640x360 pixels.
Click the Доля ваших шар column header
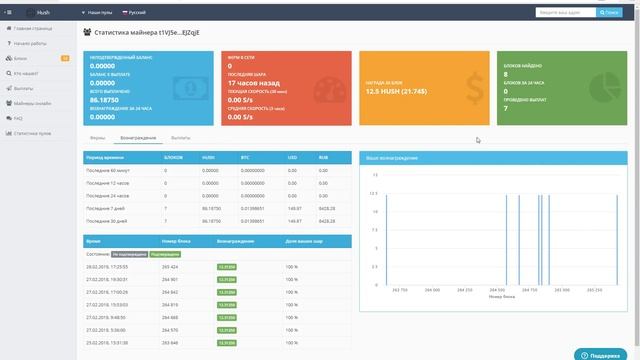(x=304, y=241)
